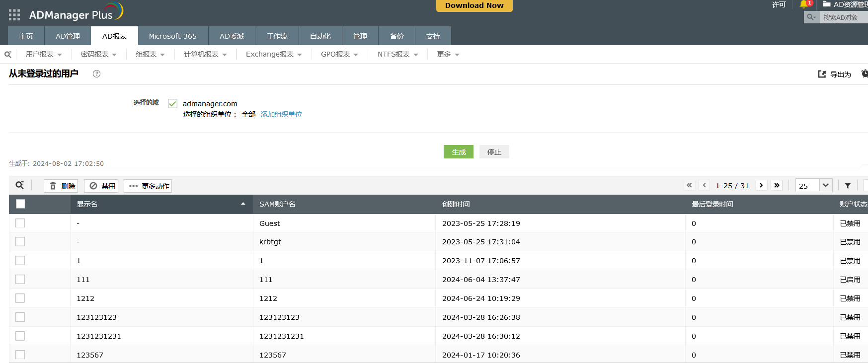This screenshot has width=868, height=363.
Task: Toggle the admanager.com domain checkbox
Action: (172, 103)
